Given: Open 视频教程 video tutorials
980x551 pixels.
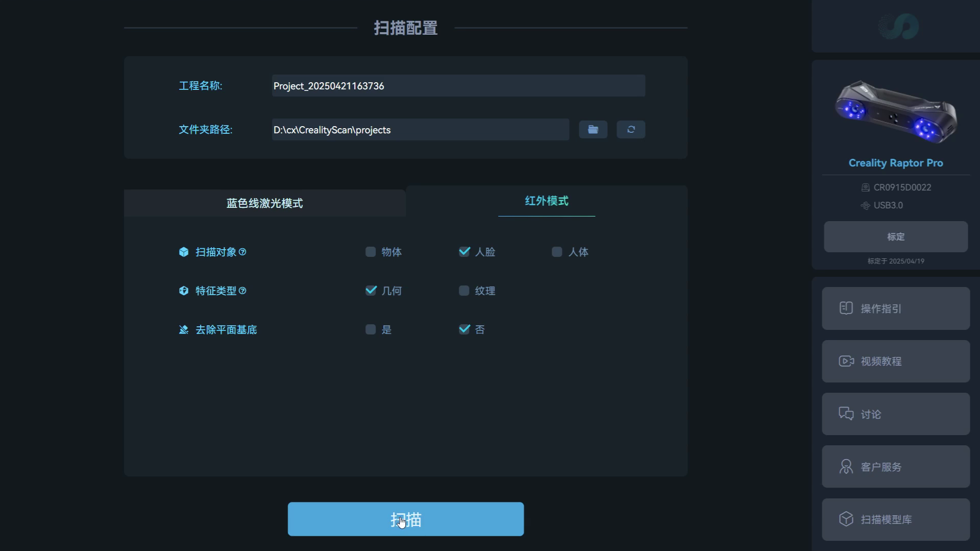Looking at the screenshot, I should click(896, 362).
